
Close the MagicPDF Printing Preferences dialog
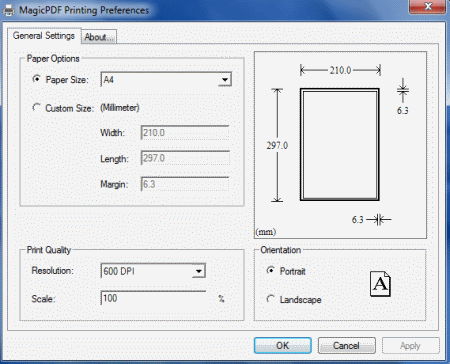pyautogui.click(x=427, y=7)
